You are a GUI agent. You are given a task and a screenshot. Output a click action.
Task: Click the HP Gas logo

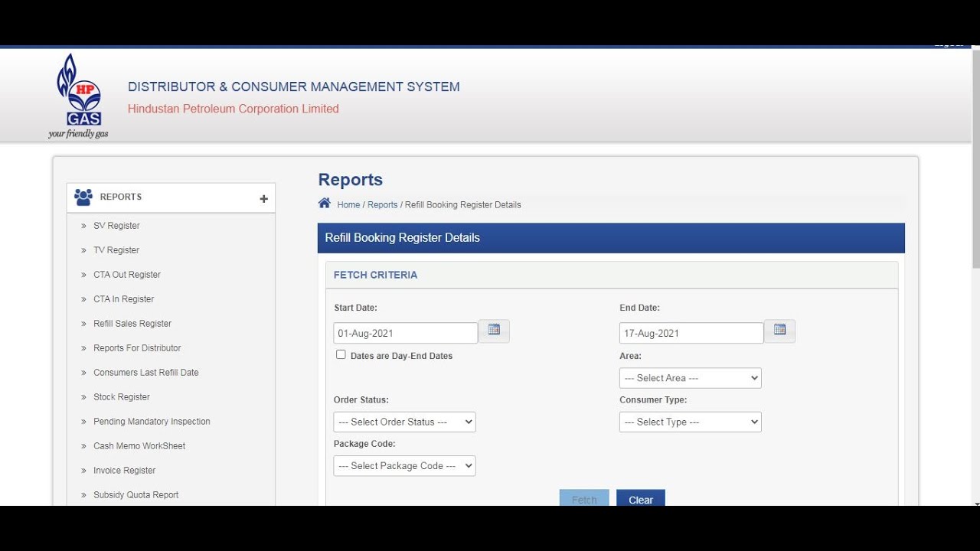78,96
